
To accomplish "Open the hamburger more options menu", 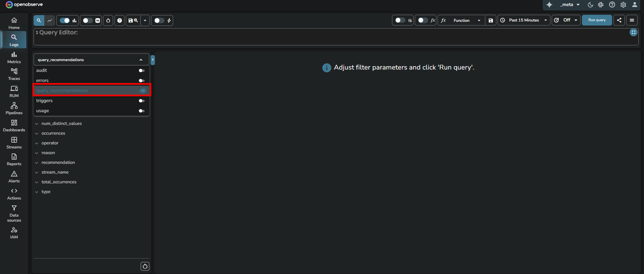I will pos(632,20).
